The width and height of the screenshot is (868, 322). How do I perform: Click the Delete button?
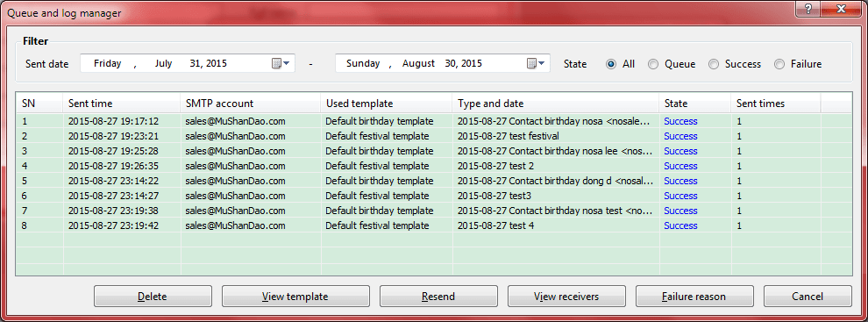pos(153,296)
